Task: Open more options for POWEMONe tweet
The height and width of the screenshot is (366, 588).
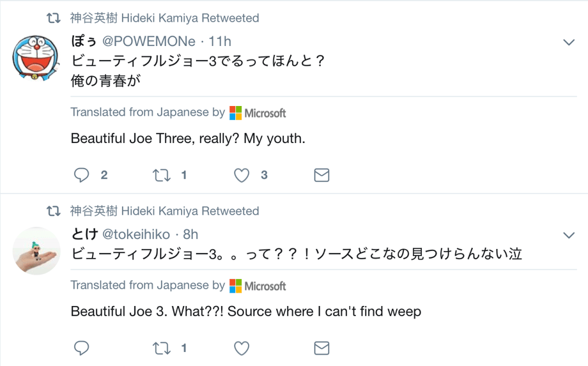Action: (x=568, y=43)
